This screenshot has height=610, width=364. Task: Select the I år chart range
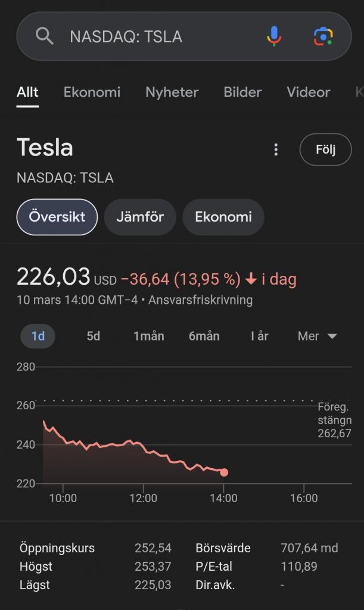[260, 336]
